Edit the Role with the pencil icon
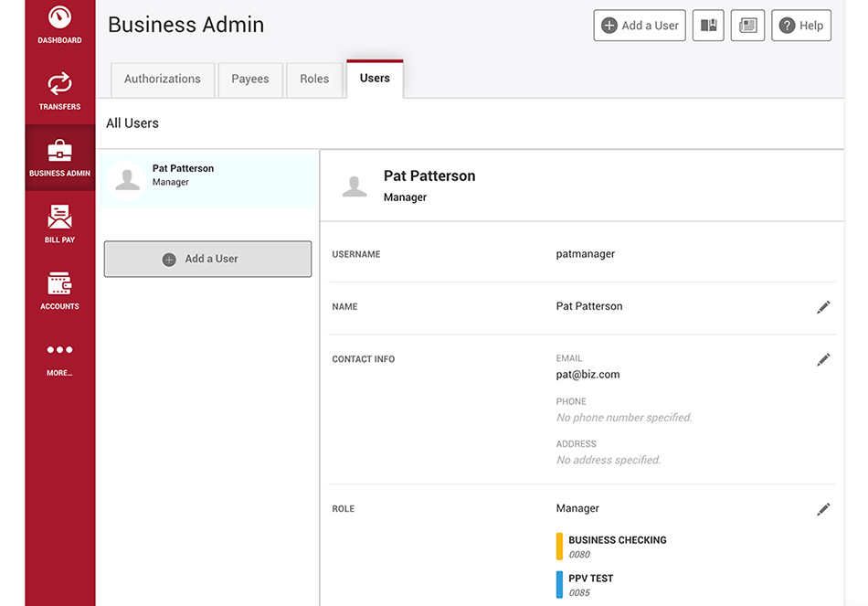The width and height of the screenshot is (868, 606). [823, 510]
